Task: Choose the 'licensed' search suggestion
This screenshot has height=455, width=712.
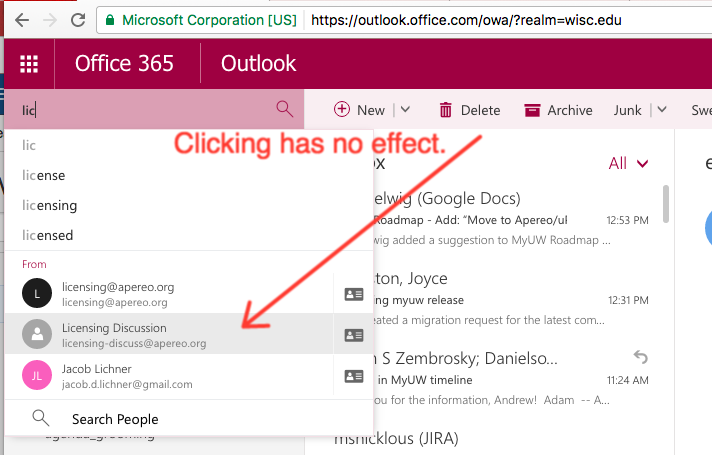Action: (x=47, y=235)
